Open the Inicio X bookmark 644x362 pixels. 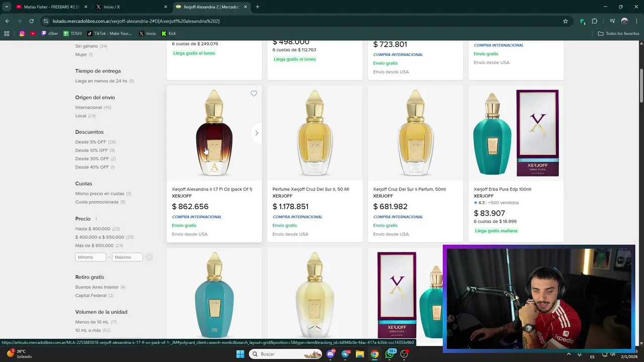click(x=147, y=34)
